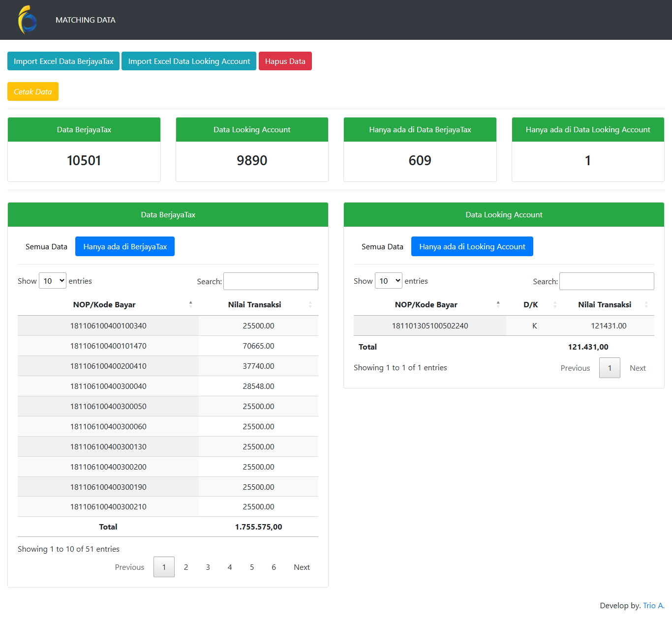The height and width of the screenshot is (620, 672).
Task: Sort BerjayaTax table by NOP/Kode Bayar
Action: click(105, 305)
